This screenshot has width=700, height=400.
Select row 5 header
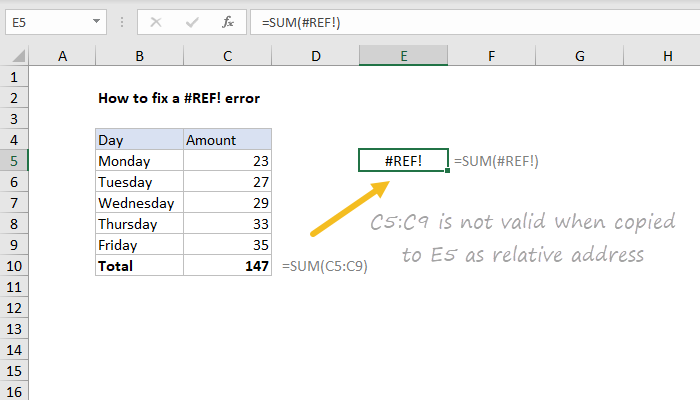click(x=15, y=160)
